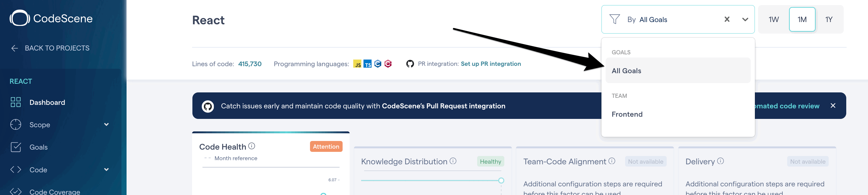The height and width of the screenshot is (195, 868).
Task: Select Frontend team option
Action: (678, 114)
